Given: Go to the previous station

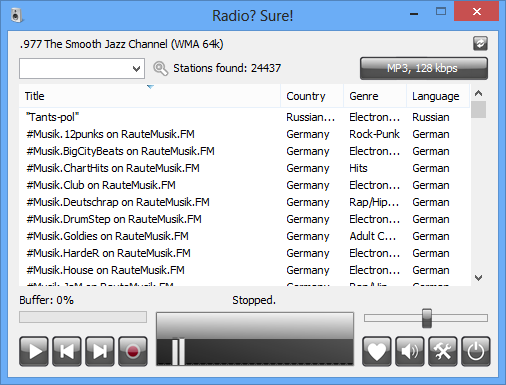Looking at the screenshot, I should point(67,351).
